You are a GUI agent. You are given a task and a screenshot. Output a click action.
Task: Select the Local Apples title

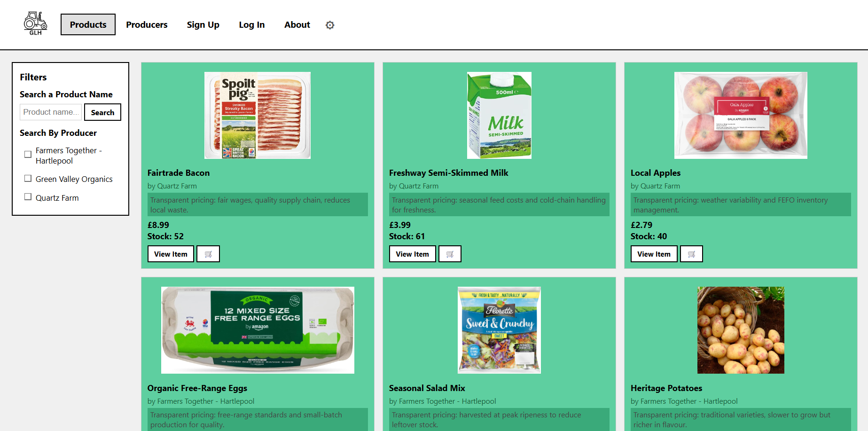[x=656, y=173]
